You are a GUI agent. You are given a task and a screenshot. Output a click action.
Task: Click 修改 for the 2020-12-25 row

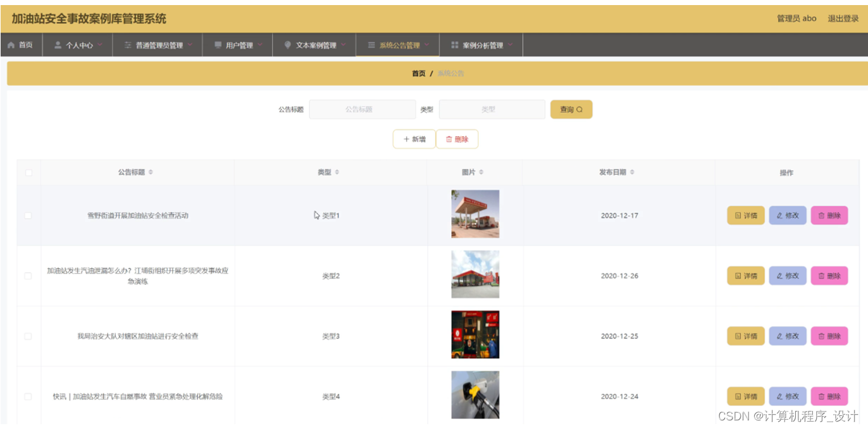click(x=788, y=336)
